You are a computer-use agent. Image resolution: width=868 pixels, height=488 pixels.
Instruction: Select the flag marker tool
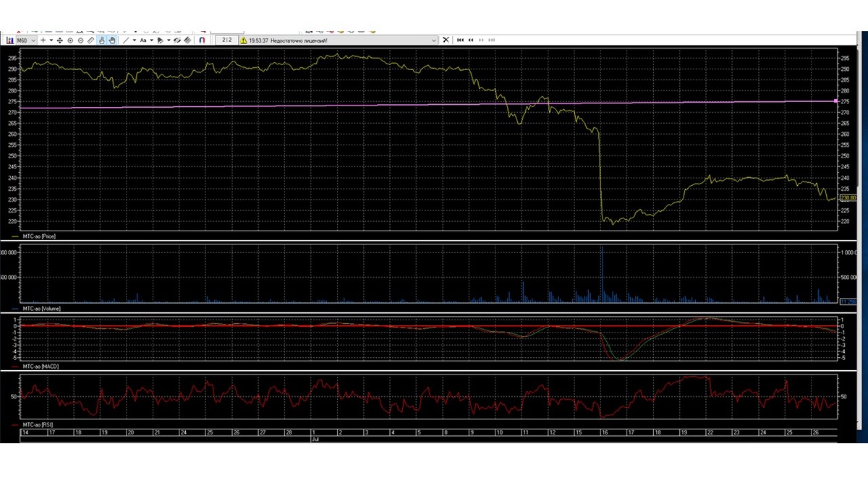[x=160, y=40]
